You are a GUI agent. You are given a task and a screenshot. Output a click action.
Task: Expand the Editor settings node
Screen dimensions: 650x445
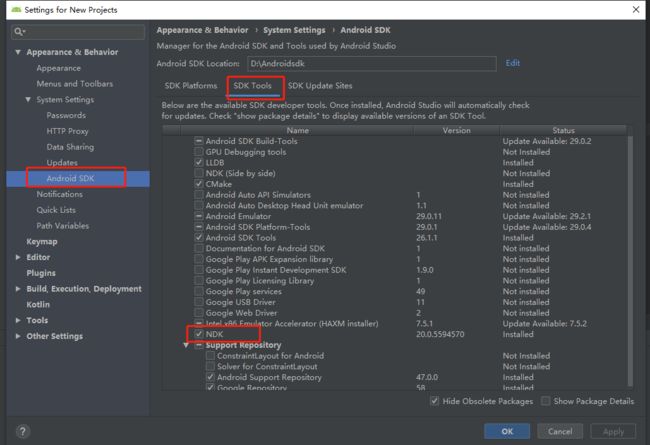(18, 257)
